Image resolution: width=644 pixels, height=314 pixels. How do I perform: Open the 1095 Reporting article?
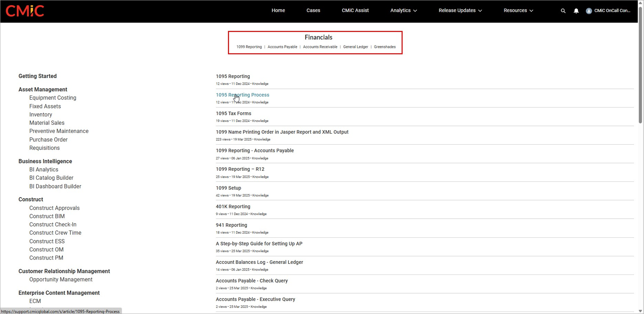[233, 76]
